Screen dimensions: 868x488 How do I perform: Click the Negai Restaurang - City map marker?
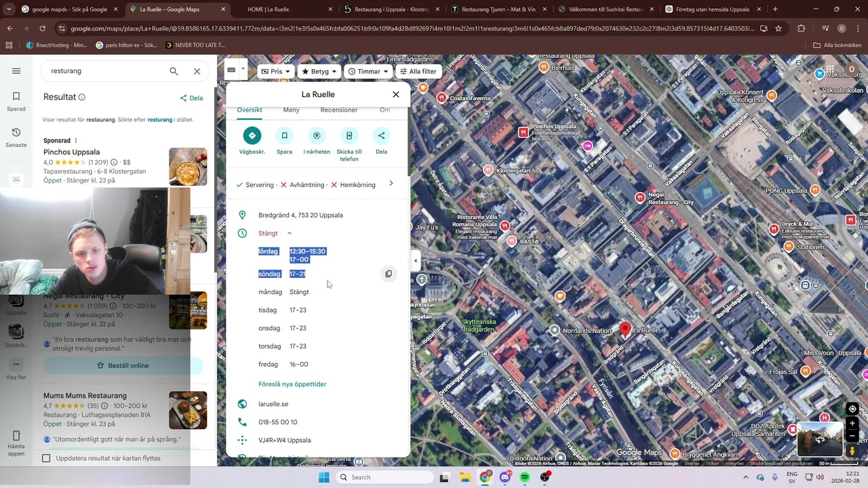[639, 197]
